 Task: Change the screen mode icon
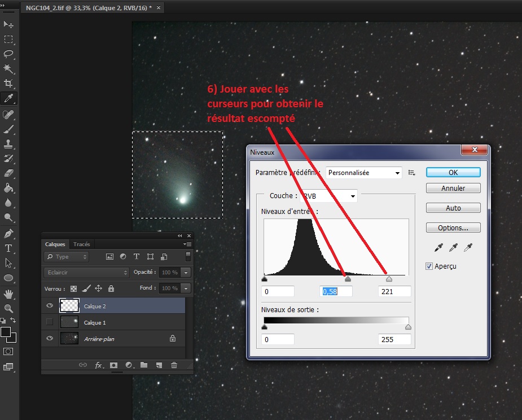click(x=8, y=367)
